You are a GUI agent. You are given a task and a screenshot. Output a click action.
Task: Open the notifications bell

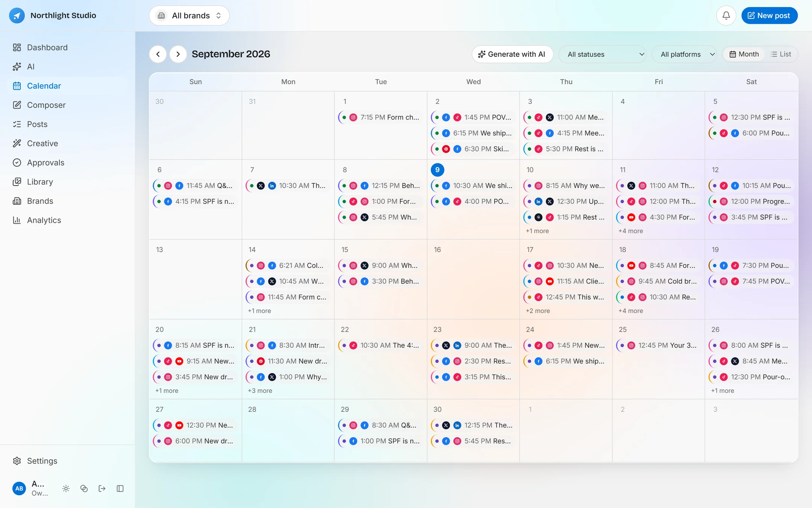tap(726, 15)
